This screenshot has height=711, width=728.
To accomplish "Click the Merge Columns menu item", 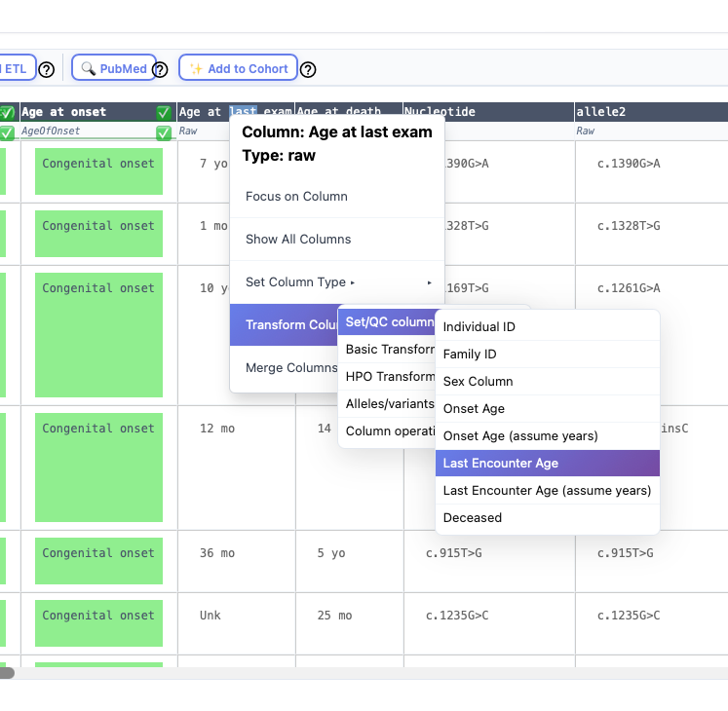I will (290, 368).
